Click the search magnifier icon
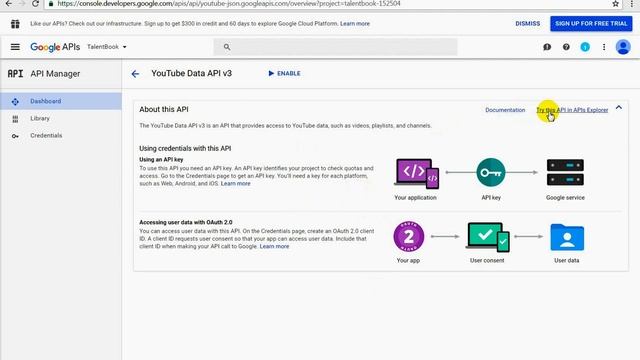This screenshot has height=360, width=640. [x=227, y=47]
